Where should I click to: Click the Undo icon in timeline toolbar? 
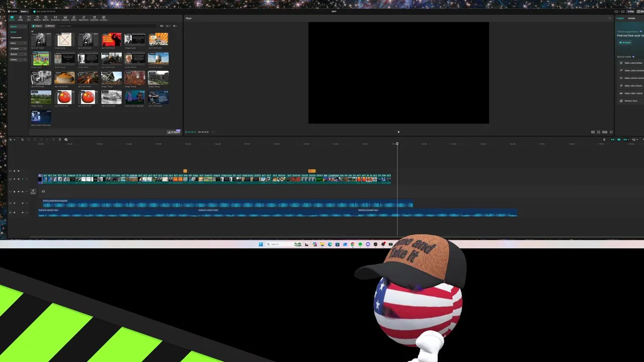(x=23, y=140)
